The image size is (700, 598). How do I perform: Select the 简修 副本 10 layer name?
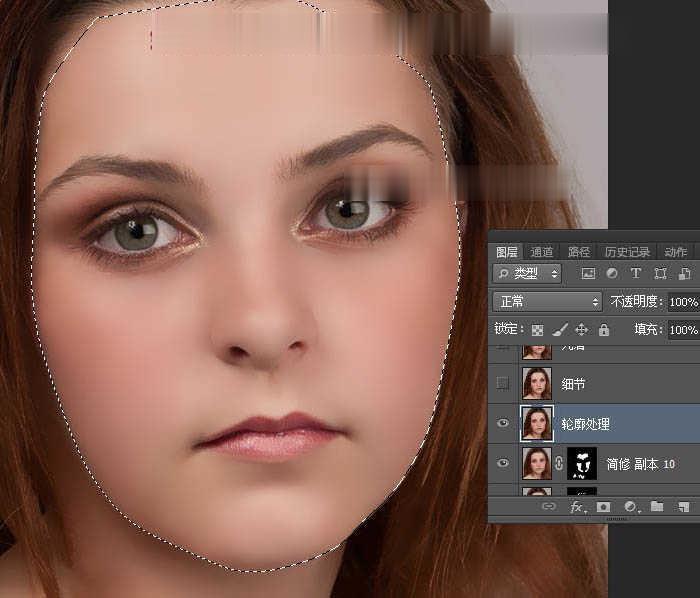pyautogui.click(x=640, y=464)
